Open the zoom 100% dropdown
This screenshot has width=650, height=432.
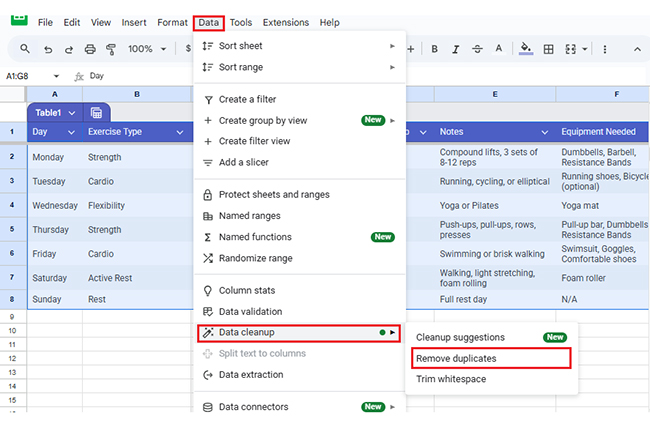(x=146, y=49)
